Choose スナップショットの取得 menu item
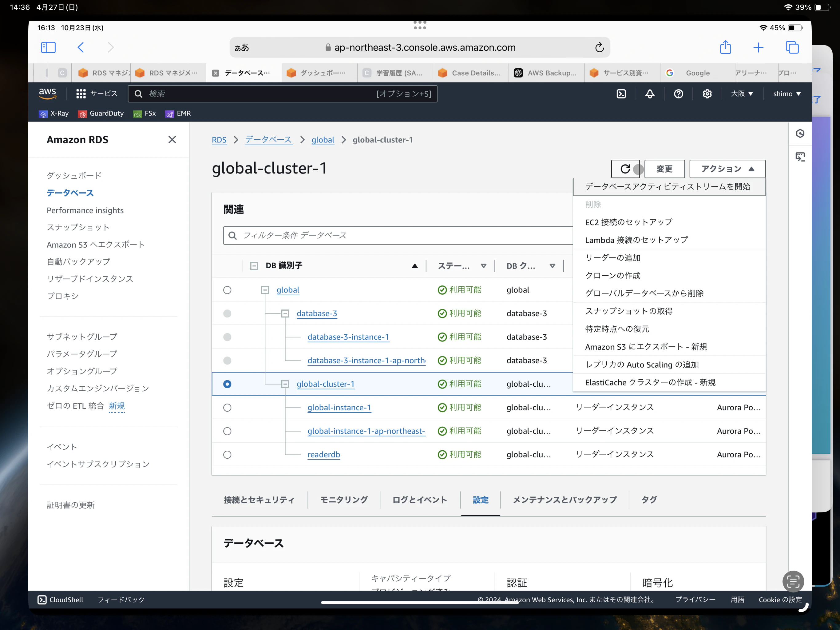The height and width of the screenshot is (630, 840). coord(669,311)
